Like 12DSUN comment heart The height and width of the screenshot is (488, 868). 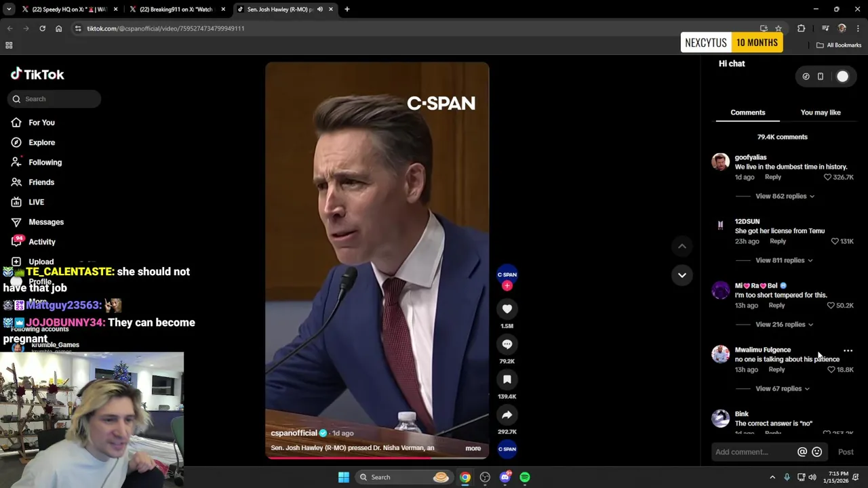[835, 241]
